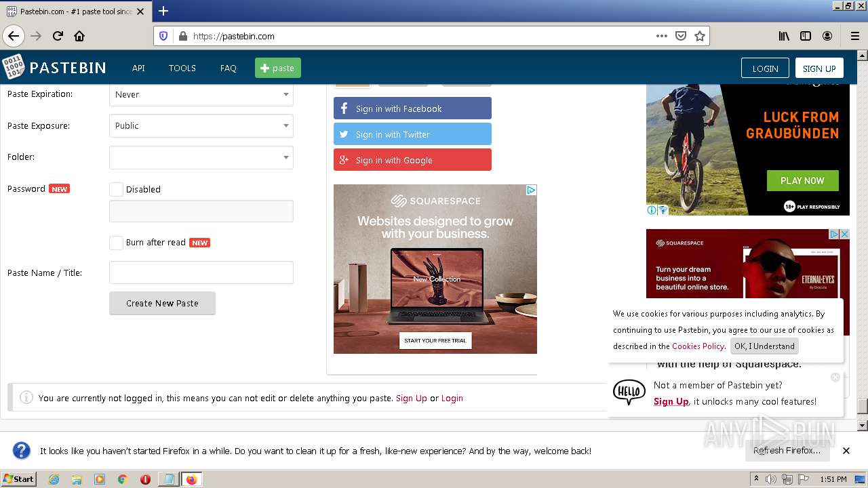Open the Paste Exposure Public dropdown
Image resolution: width=868 pixels, height=488 pixels.
[201, 126]
